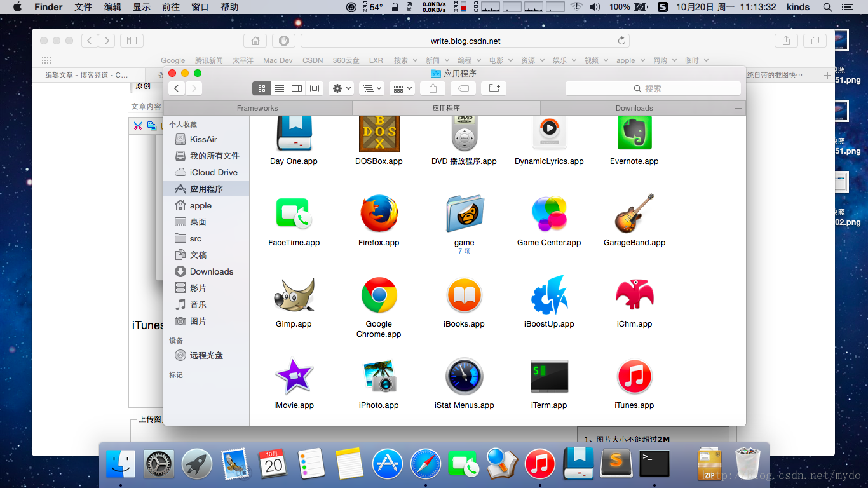The height and width of the screenshot is (488, 868).
Task: Switch to Frameworks tab in Finder
Action: 257,108
